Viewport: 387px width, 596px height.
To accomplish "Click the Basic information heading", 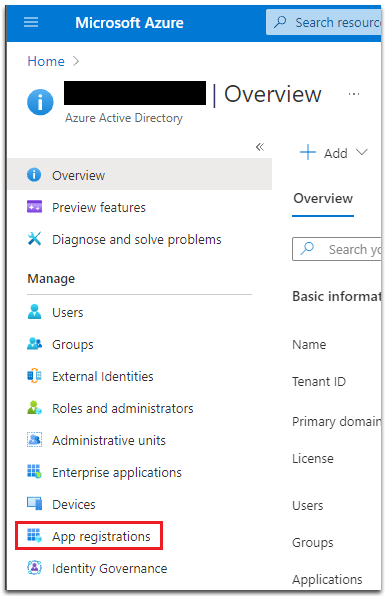I will coord(337,296).
